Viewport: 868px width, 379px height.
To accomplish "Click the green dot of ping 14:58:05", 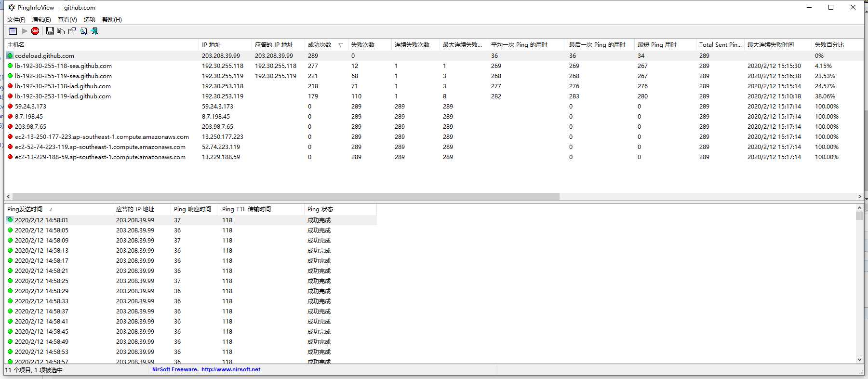I will tap(10, 230).
